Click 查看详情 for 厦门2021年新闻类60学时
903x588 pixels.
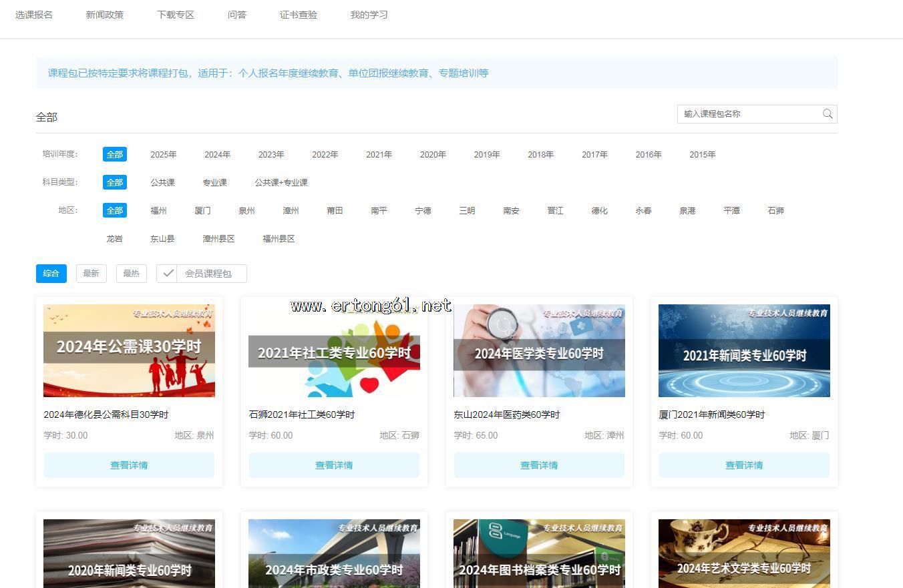click(744, 465)
